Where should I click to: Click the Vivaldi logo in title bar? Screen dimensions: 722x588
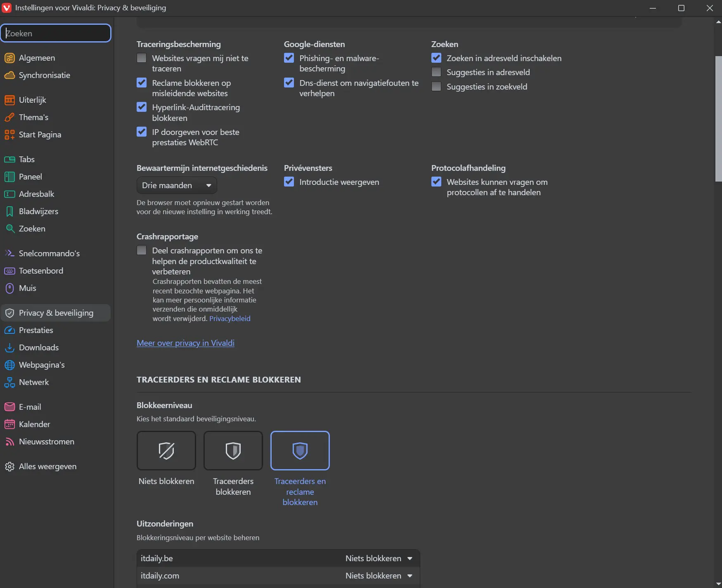click(x=7, y=8)
